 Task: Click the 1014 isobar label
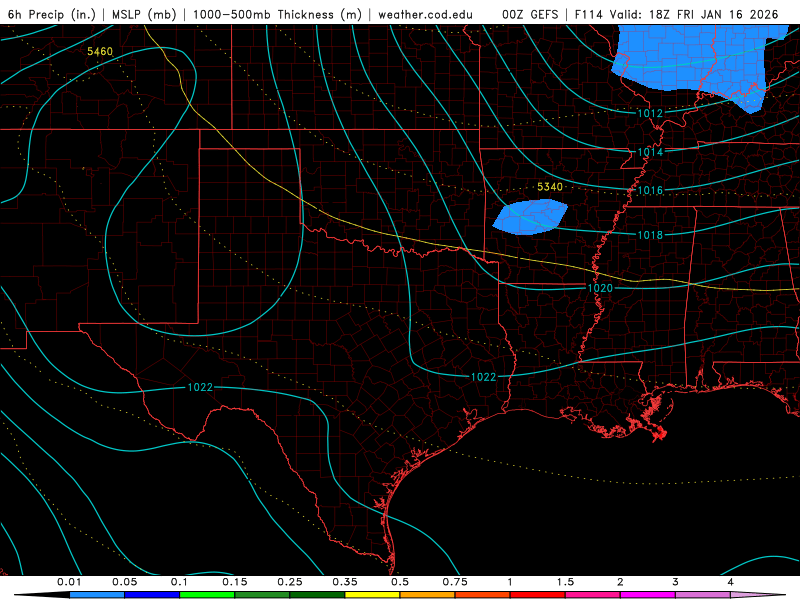(x=649, y=152)
